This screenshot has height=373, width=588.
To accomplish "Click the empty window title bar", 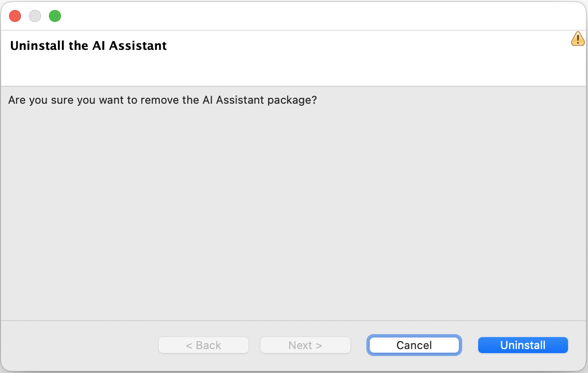I will coord(299,16).
